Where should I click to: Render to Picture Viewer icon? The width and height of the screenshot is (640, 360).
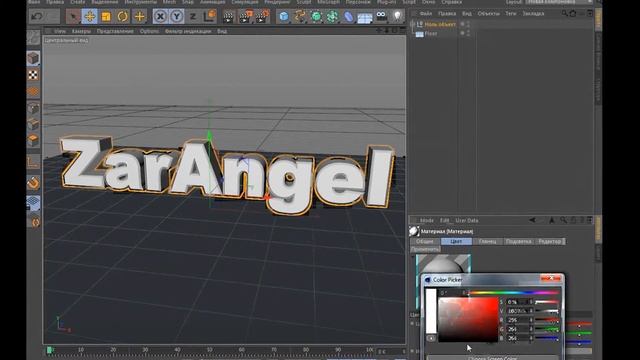coord(246,17)
